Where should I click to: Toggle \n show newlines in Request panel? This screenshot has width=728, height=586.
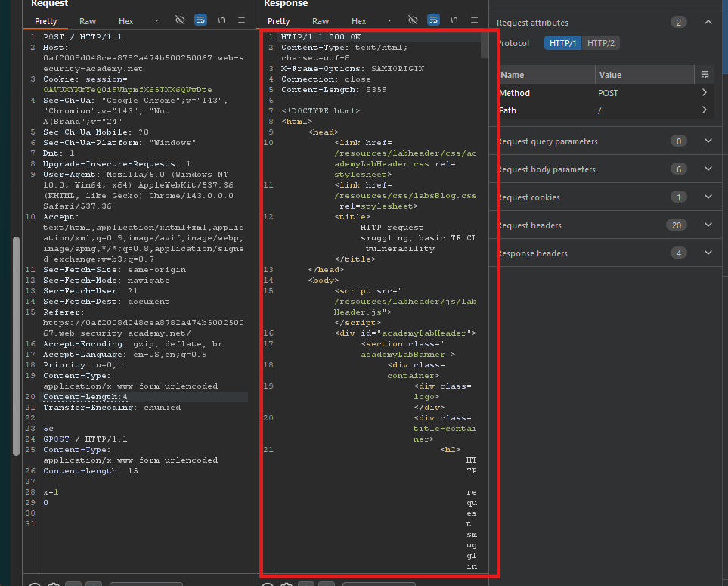pos(221,20)
